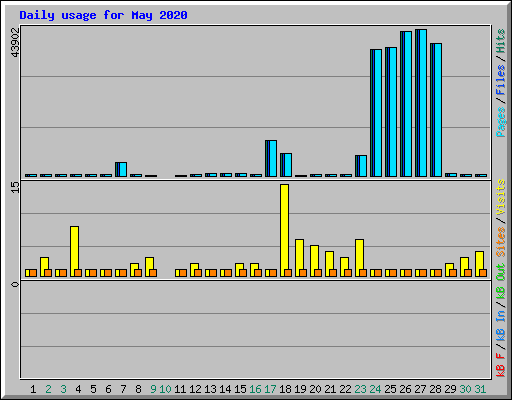Screen dimensions: 512x400
Task: Click day 17 on the x-axis
Action: click(x=270, y=389)
